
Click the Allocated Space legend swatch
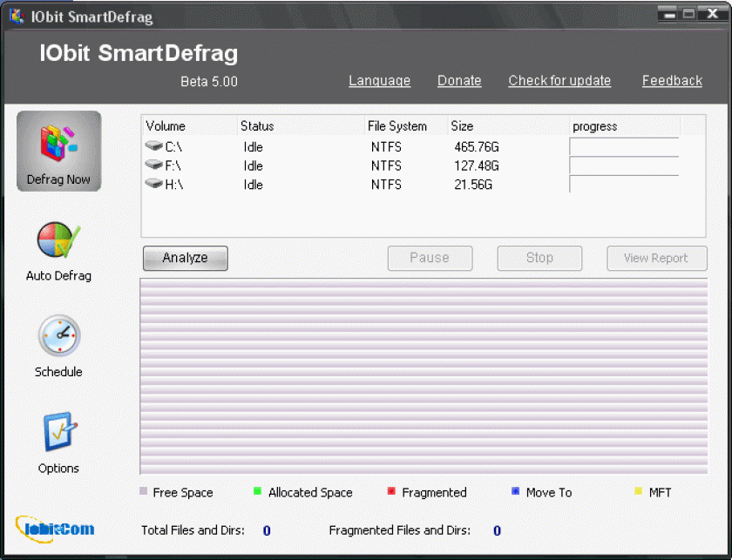(x=257, y=491)
